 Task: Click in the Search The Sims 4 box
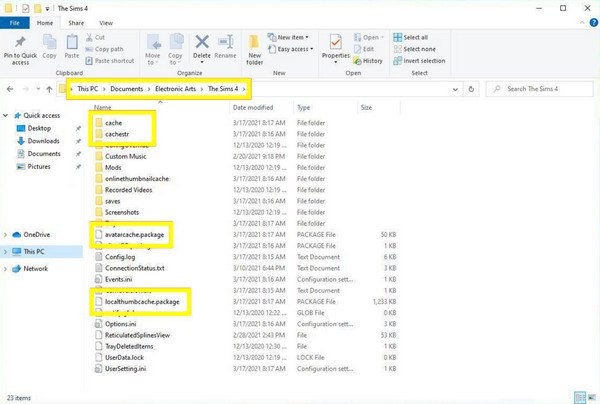tap(540, 89)
